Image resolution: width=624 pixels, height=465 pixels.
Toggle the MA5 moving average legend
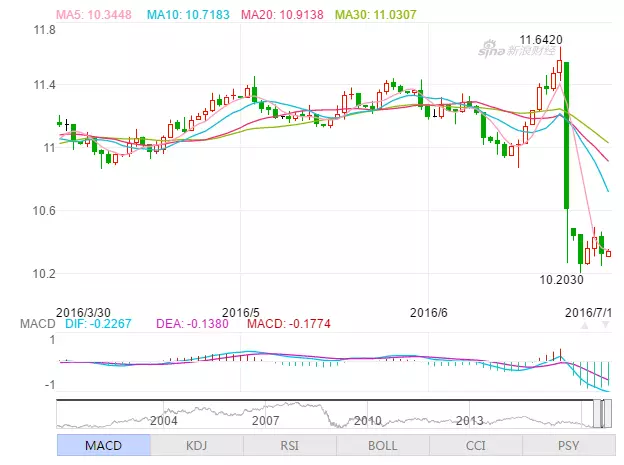click(98, 15)
